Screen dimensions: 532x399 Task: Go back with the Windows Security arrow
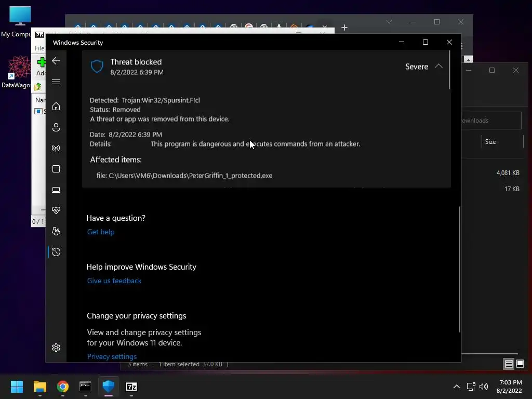tap(56, 61)
